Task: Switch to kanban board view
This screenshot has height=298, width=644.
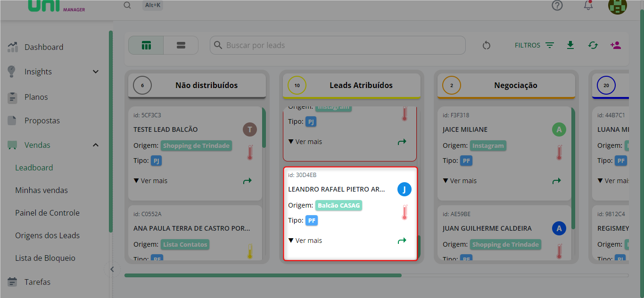Action: [x=146, y=45]
